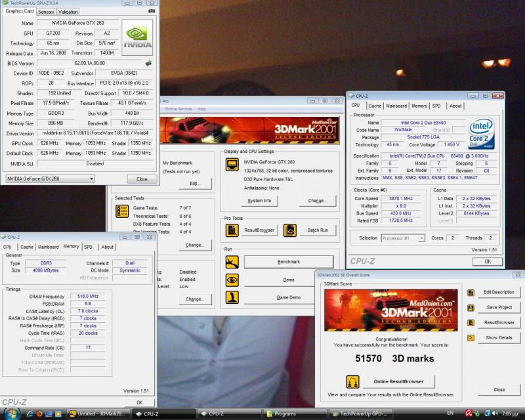The image size is (525, 420).
Task: Open the Processor #1 selection dropdown
Action: tap(403, 238)
